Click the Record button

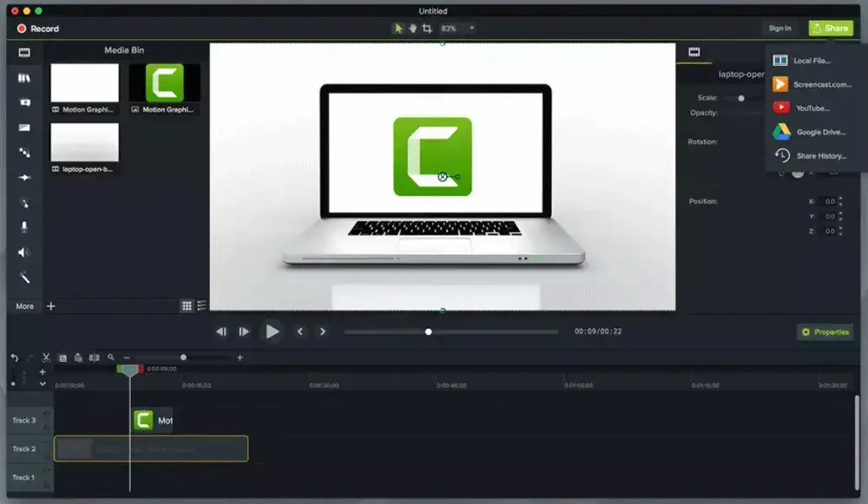coord(38,29)
